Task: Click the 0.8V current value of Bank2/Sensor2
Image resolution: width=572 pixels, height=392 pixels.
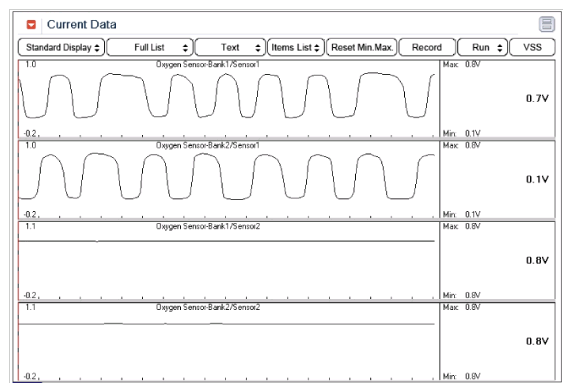Action: 537,341
